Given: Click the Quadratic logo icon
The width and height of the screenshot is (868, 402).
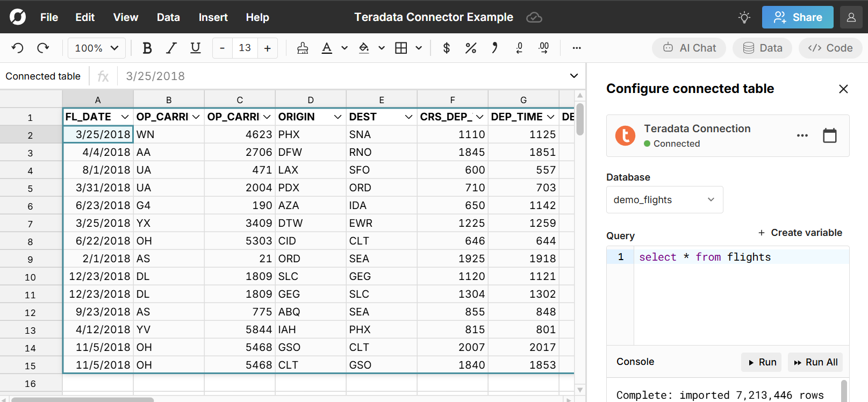Looking at the screenshot, I should tap(17, 17).
